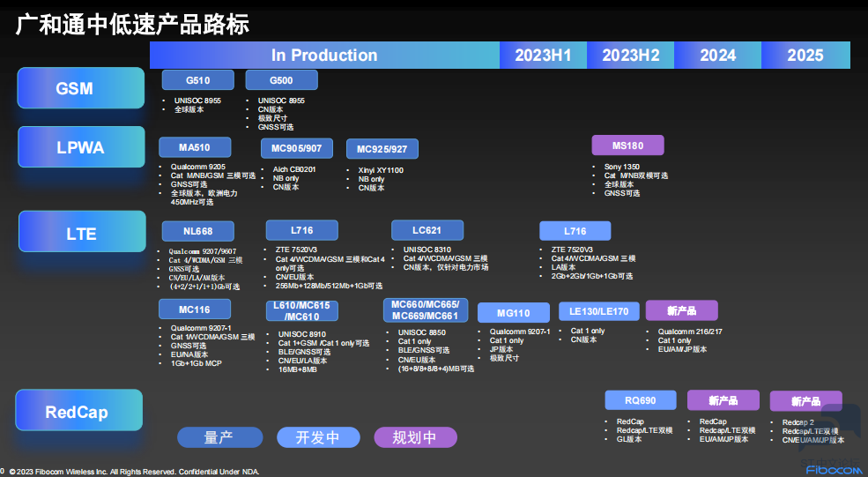Screen dimensions: 868x477
Task: Click the MC116 product box
Action: [194, 309]
